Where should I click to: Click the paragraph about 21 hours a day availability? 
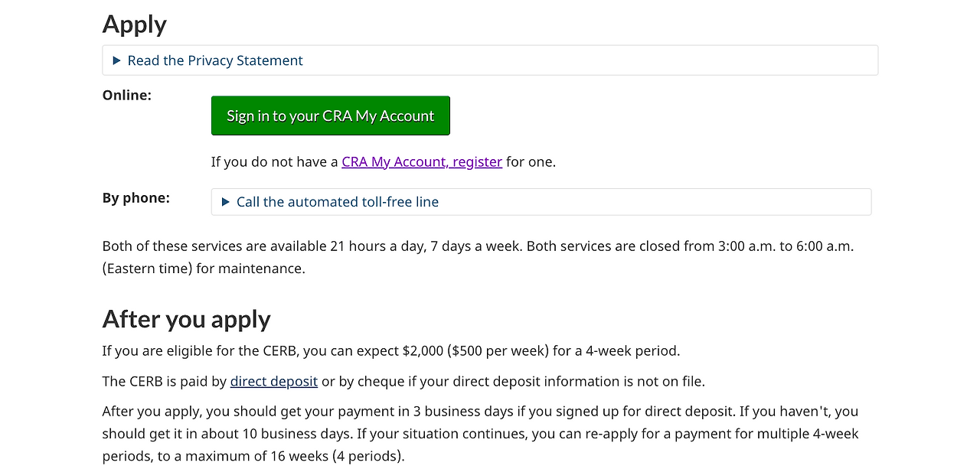click(479, 258)
